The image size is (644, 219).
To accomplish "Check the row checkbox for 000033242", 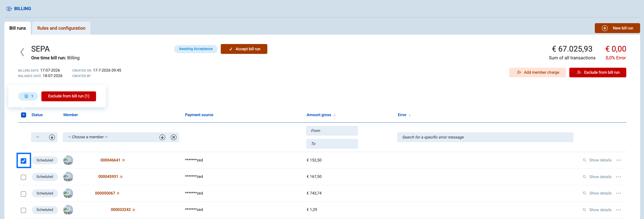I will coord(23,210).
